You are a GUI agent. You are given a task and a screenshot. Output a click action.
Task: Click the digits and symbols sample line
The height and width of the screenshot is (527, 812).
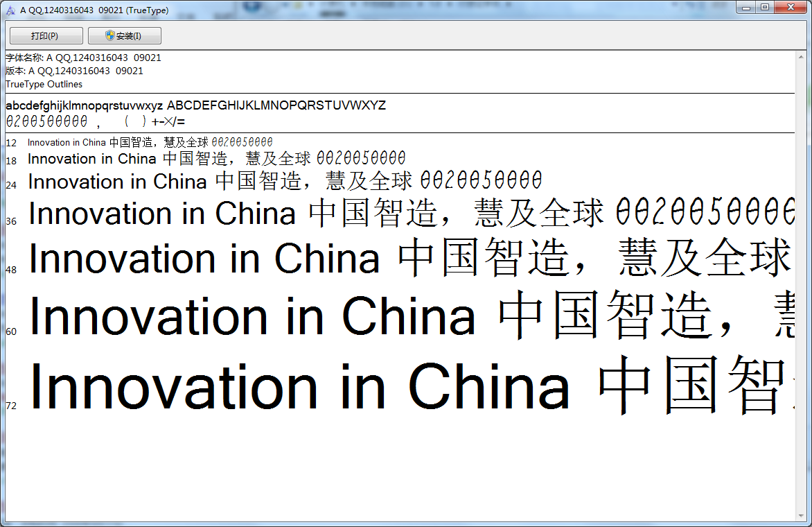[x=96, y=122]
